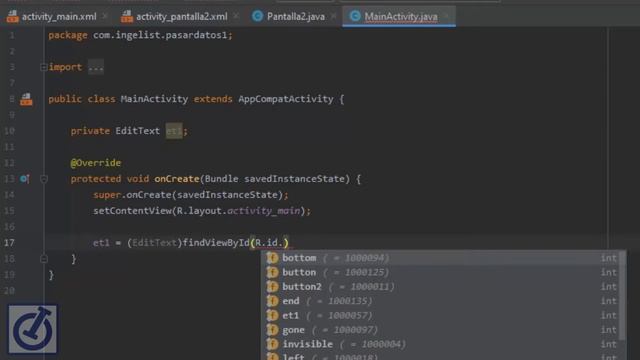Close the Pantalla2.java tab
This screenshot has width=640, height=360.
[x=333, y=16]
